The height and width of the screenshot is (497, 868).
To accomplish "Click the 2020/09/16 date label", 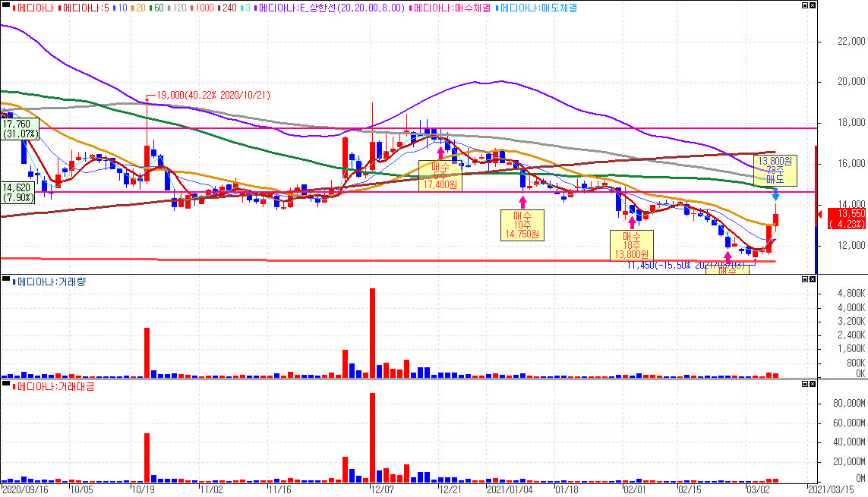I will [x=26, y=490].
